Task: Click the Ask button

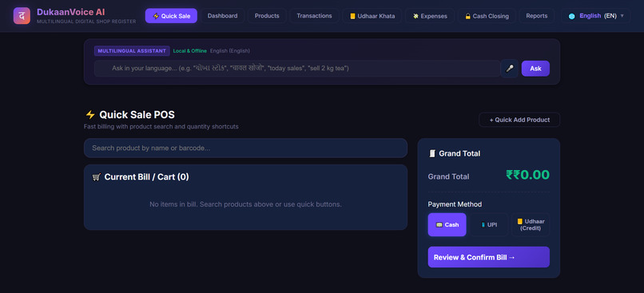Action: (535, 69)
